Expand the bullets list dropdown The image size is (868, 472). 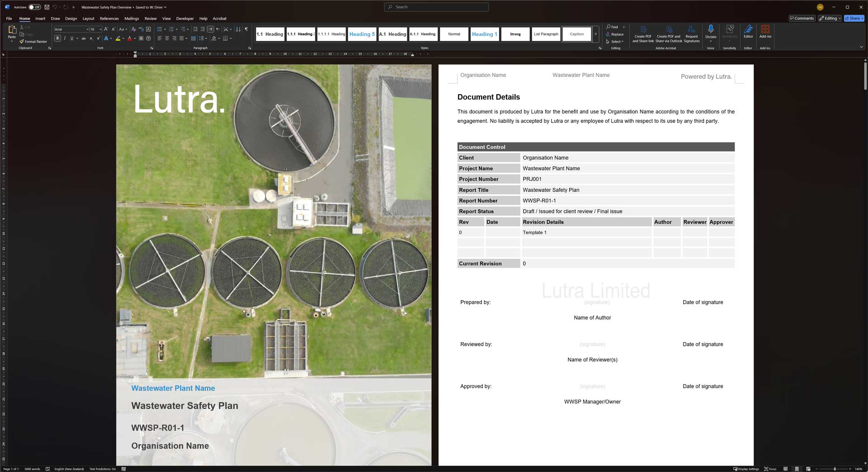(166, 29)
